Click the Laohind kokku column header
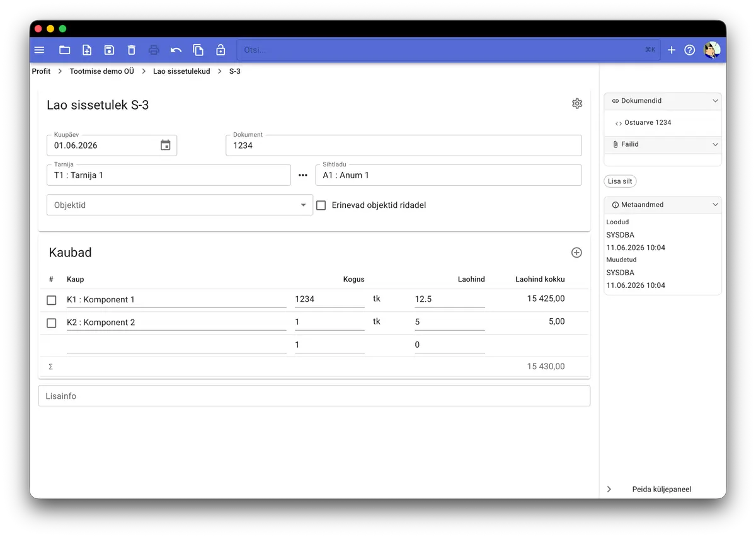The height and width of the screenshot is (538, 756). click(540, 279)
